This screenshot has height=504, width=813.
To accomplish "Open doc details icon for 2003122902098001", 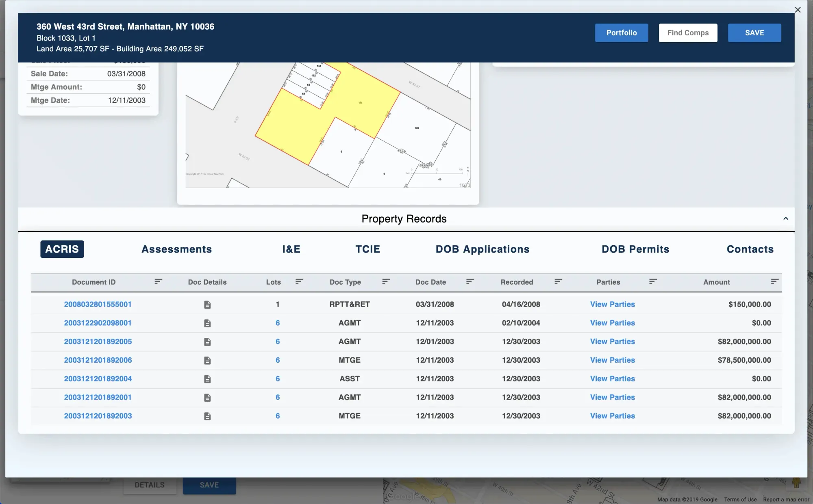I will coord(207,323).
